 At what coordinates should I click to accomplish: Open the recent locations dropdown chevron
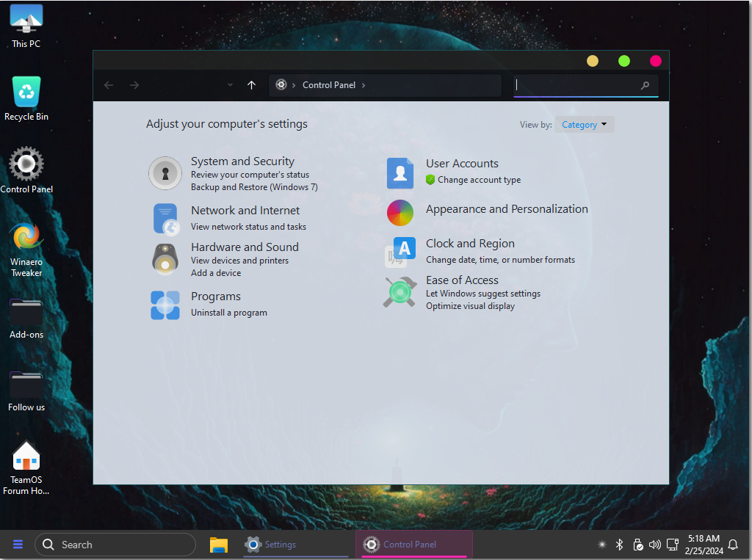[x=231, y=85]
